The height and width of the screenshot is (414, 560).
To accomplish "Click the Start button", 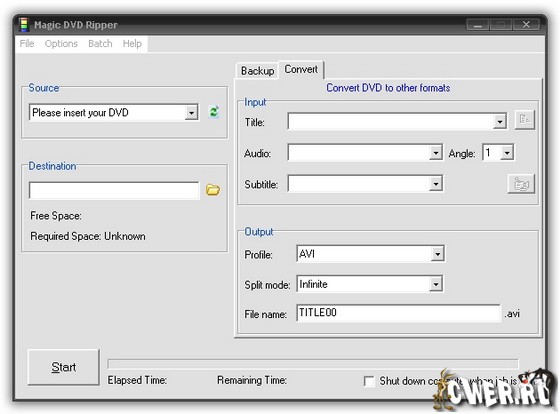I will (64, 367).
